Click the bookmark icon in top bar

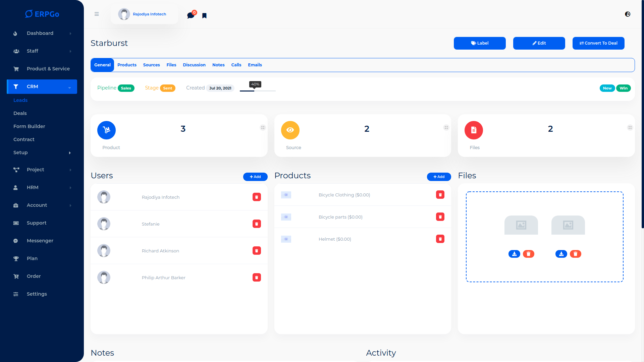pos(204,16)
